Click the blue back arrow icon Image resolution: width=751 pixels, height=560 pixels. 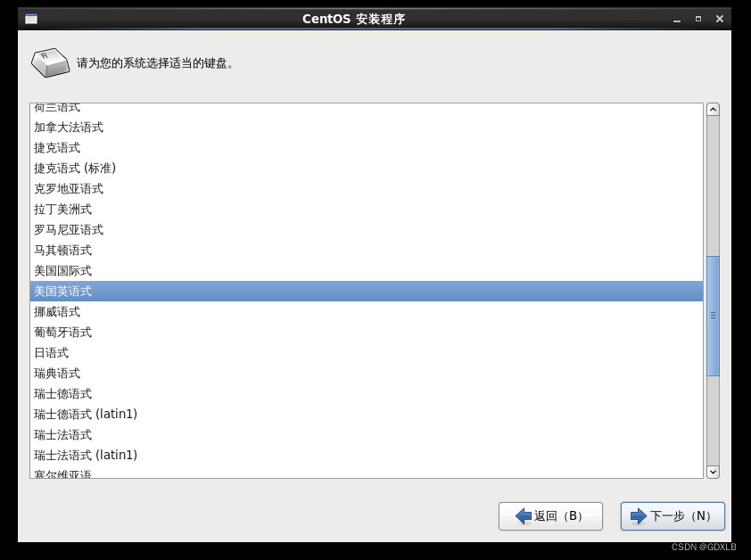point(524,516)
